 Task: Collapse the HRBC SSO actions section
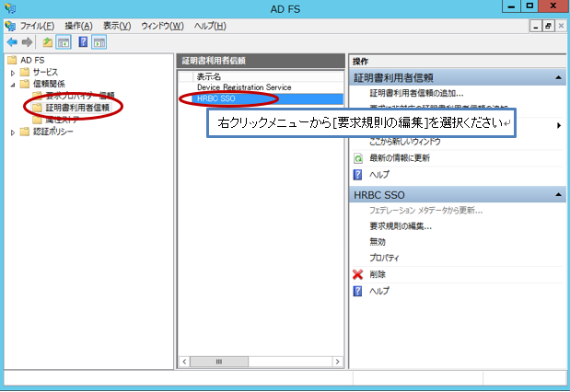558,195
